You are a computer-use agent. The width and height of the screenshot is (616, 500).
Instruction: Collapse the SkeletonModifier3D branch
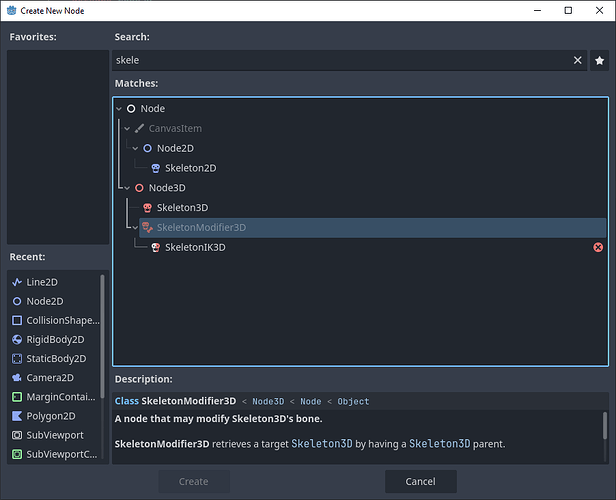coord(135,228)
